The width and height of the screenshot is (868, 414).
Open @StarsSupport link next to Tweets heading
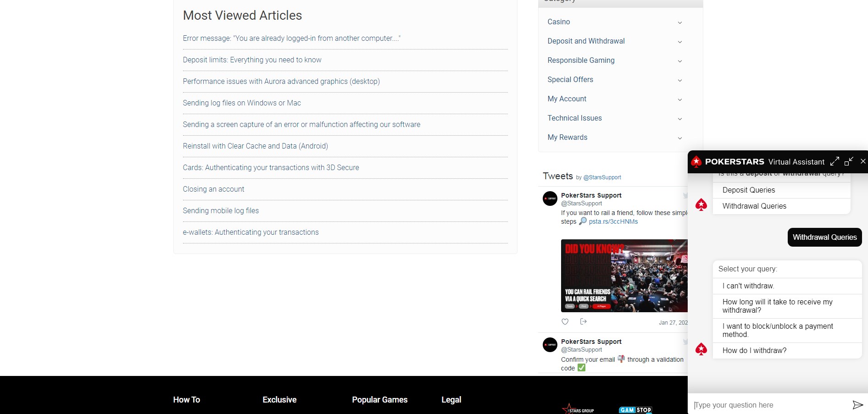point(602,177)
